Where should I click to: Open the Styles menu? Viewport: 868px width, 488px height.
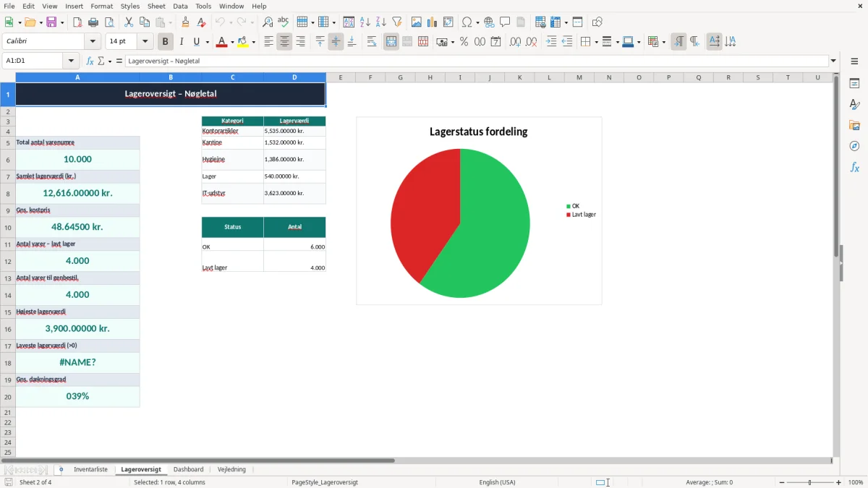click(x=130, y=6)
